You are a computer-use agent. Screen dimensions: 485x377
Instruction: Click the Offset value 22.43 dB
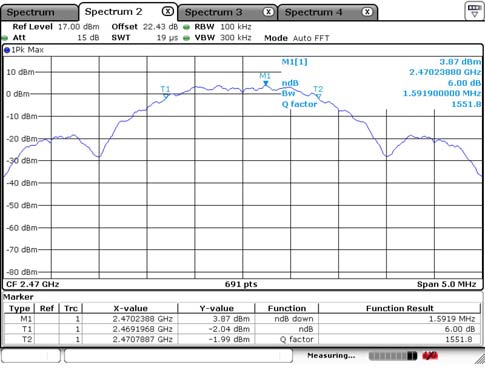point(160,27)
